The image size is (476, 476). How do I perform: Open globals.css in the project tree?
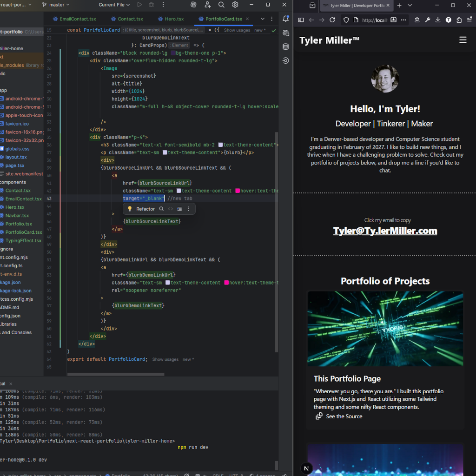point(17,149)
